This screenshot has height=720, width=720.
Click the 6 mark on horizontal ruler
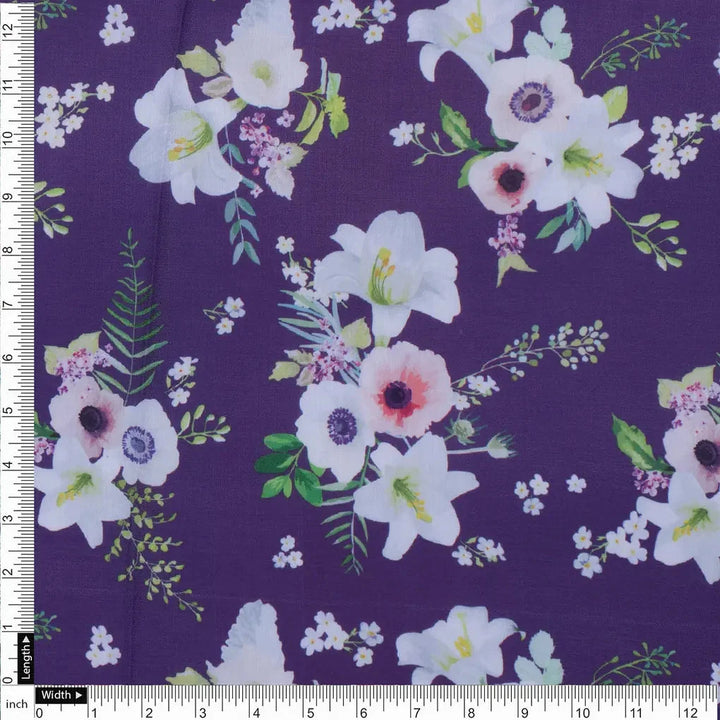pyautogui.click(x=365, y=712)
